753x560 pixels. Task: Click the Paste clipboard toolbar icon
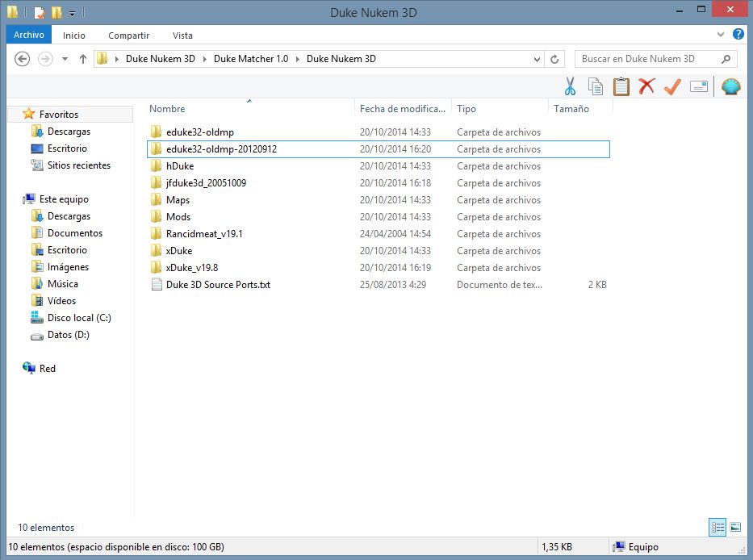coord(621,86)
